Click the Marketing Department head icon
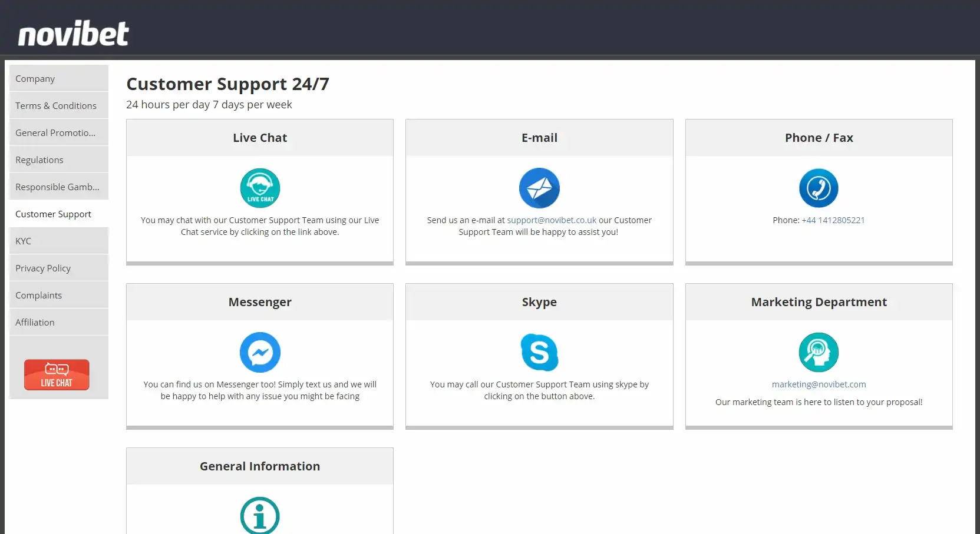 point(819,353)
